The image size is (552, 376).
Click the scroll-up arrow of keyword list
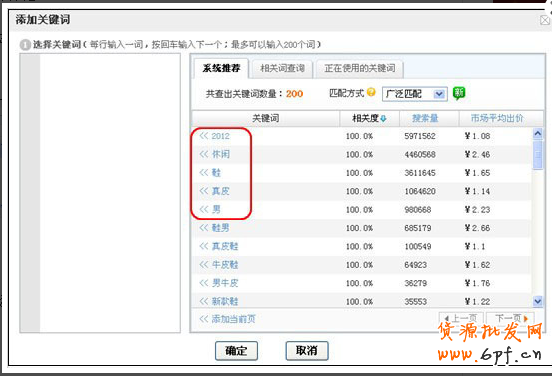538,133
